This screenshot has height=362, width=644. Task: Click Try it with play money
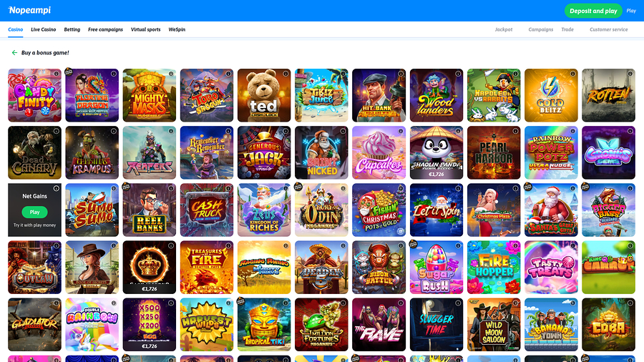tap(34, 225)
